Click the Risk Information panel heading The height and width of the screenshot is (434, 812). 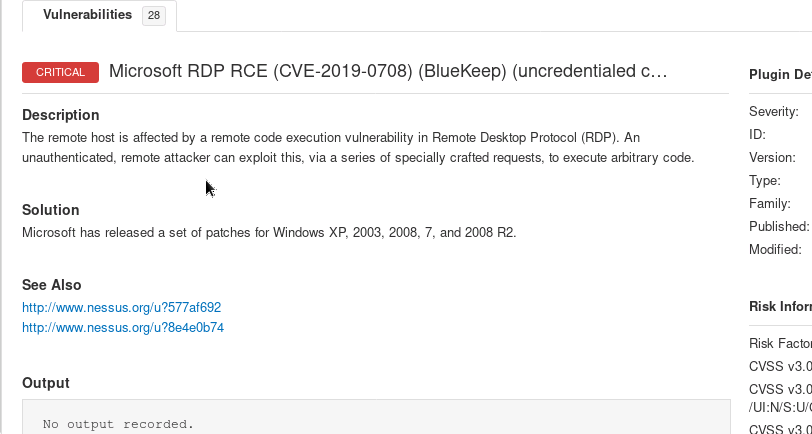pyautogui.click(x=780, y=307)
